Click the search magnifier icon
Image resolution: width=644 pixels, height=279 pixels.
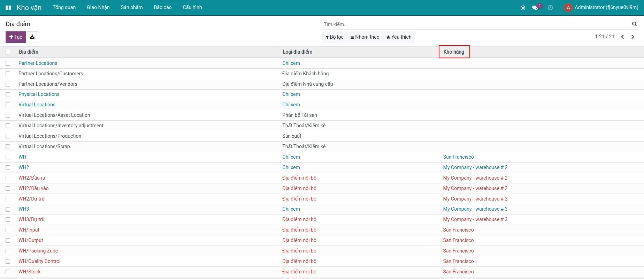[x=634, y=24]
